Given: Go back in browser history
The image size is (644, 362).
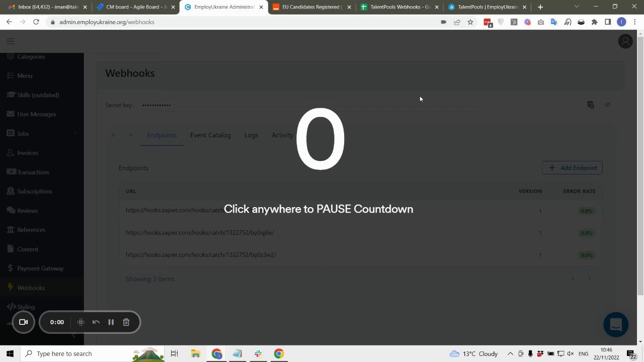Looking at the screenshot, I should point(9,22).
